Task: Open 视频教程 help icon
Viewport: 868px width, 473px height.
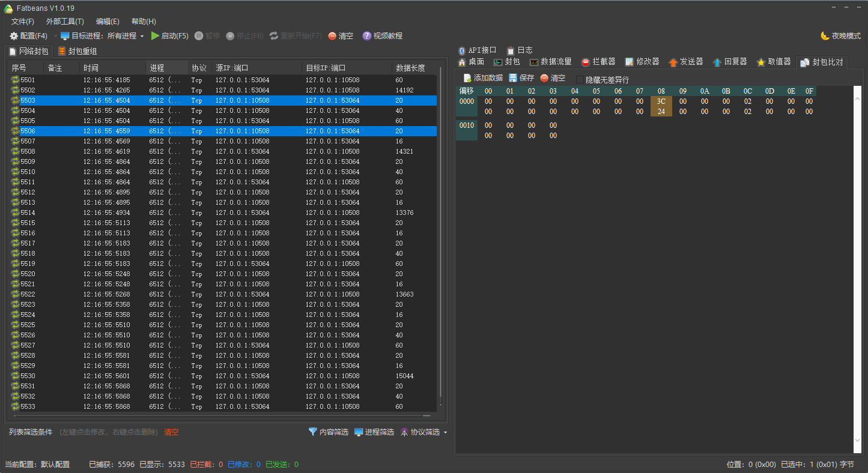Action: 366,36
